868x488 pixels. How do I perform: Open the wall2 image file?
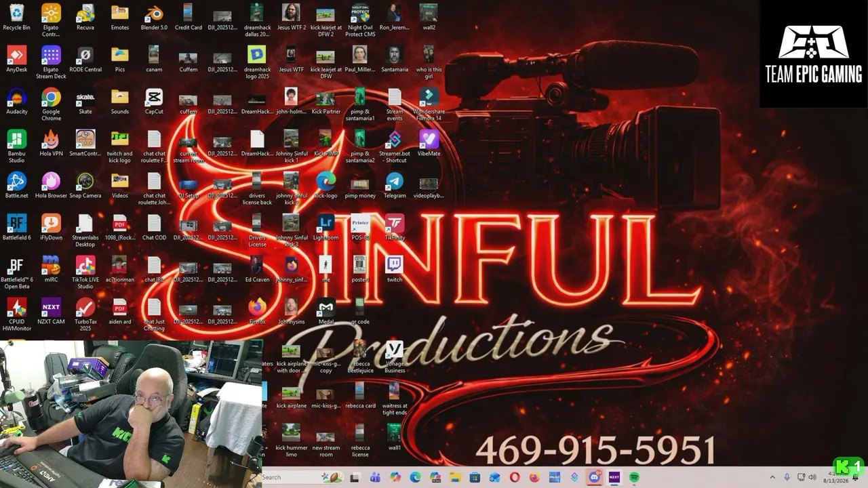coord(429,18)
